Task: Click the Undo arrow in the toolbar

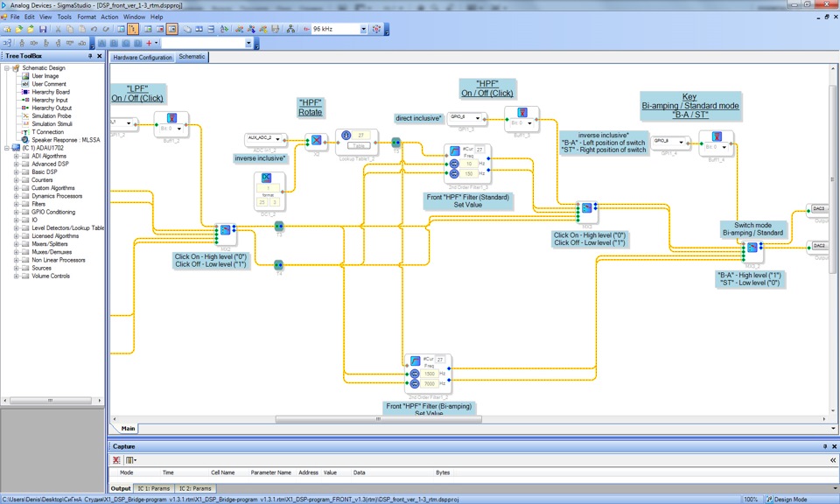Action: (x=94, y=29)
